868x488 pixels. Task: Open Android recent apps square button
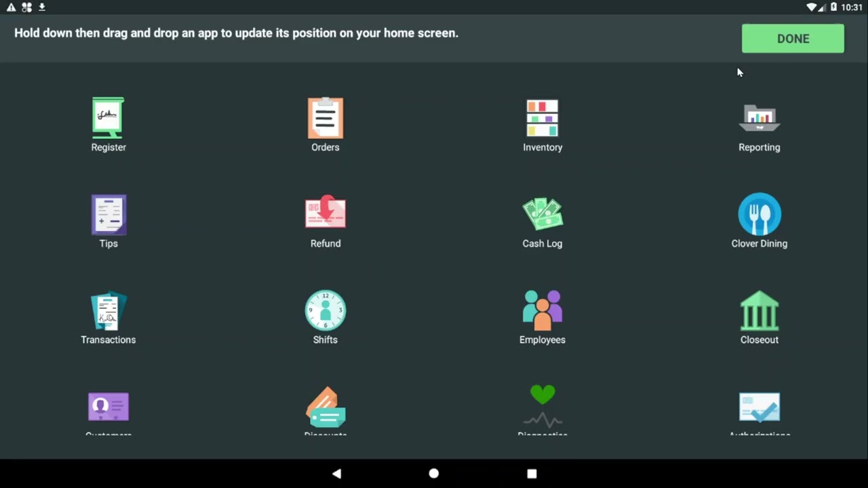point(532,474)
